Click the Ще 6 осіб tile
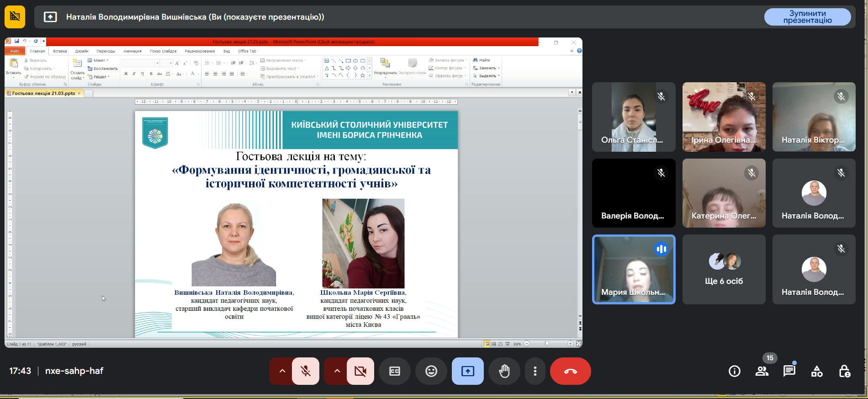The image size is (868, 399). [724, 270]
